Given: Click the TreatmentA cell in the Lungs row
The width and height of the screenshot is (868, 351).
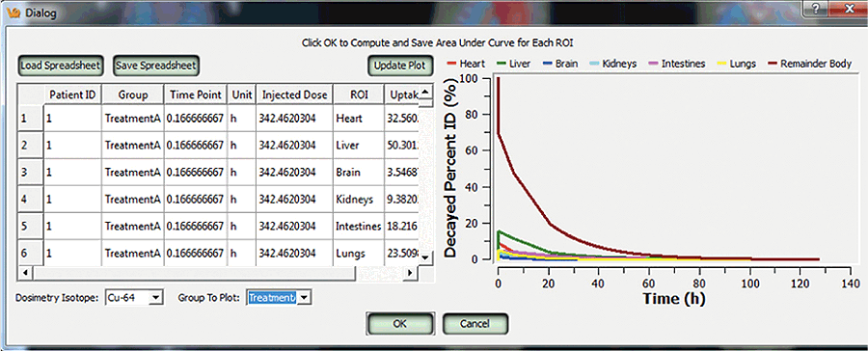Looking at the screenshot, I should click(133, 254).
